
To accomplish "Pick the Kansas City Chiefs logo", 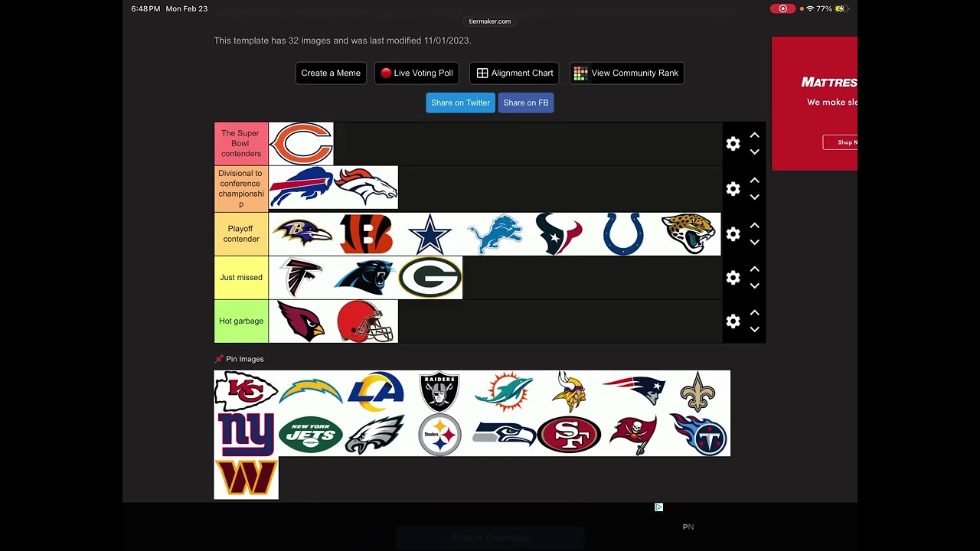I will click(x=246, y=392).
